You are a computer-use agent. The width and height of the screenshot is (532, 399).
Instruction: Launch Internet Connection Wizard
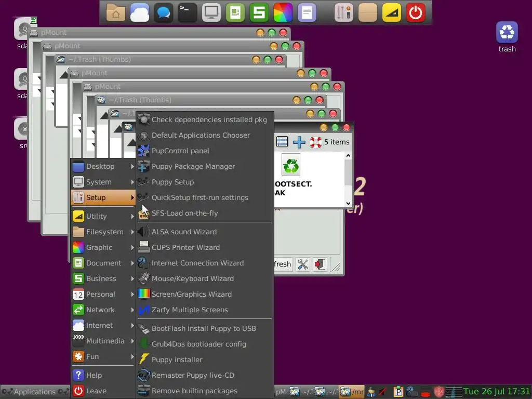[x=205, y=263]
